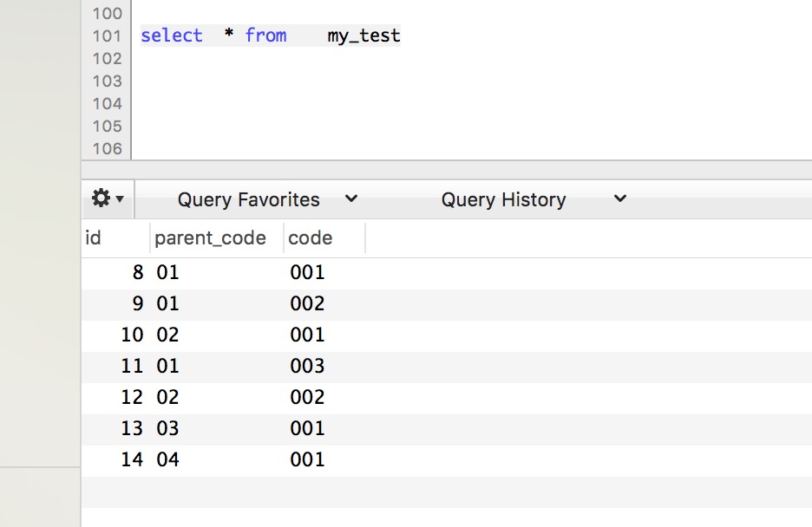Click parent_code cell of row 11

pyautogui.click(x=167, y=366)
